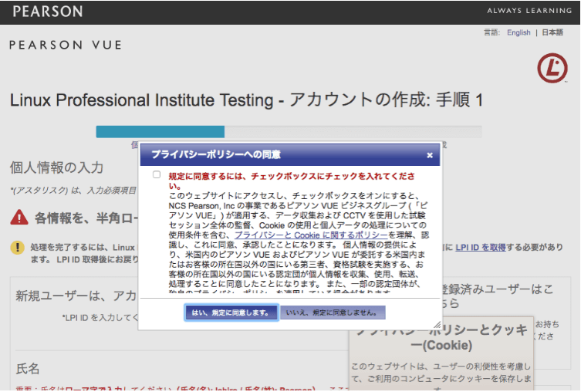Close the privacy policy dialog with X
The width and height of the screenshot is (581, 392).
pyautogui.click(x=430, y=155)
